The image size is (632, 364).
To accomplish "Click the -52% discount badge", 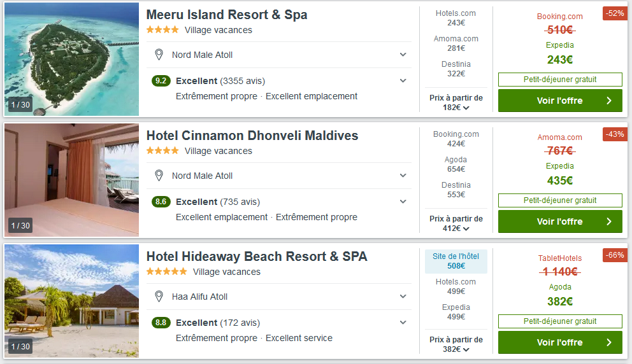I will (x=615, y=13).
